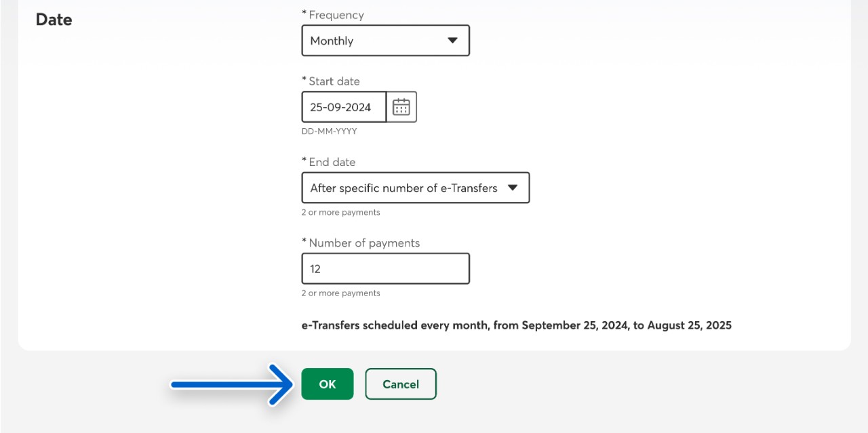Click the "Start date" field label
The width and height of the screenshot is (868, 433).
pos(334,81)
